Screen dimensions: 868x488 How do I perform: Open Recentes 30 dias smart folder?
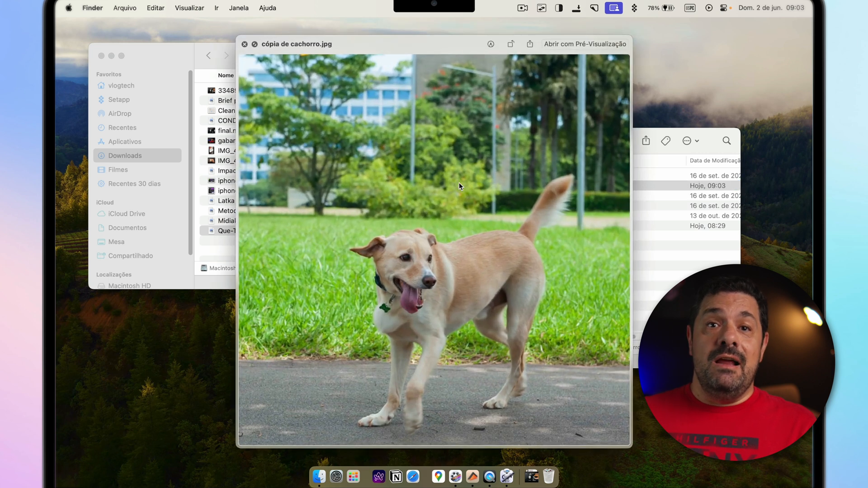pyautogui.click(x=134, y=183)
